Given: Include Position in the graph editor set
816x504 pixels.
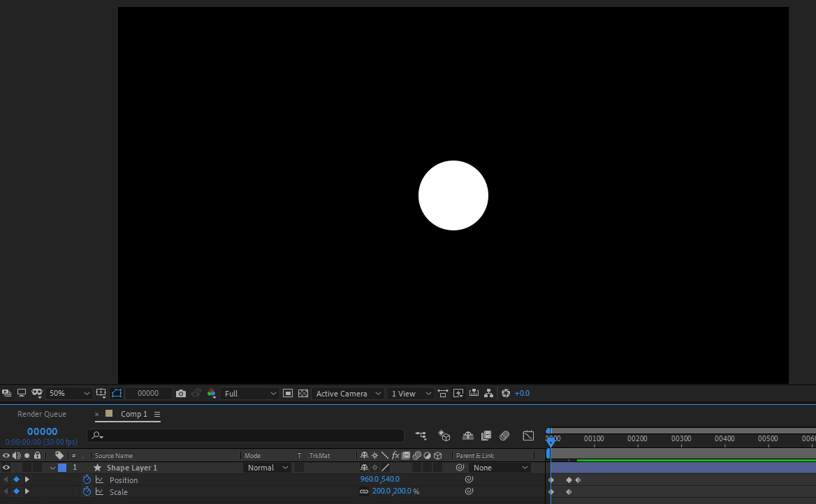Looking at the screenshot, I should (99, 480).
